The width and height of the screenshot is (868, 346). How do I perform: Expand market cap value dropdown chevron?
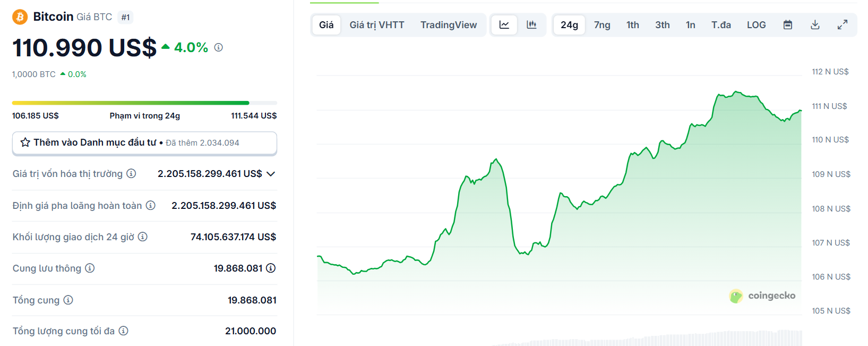point(271,174)
